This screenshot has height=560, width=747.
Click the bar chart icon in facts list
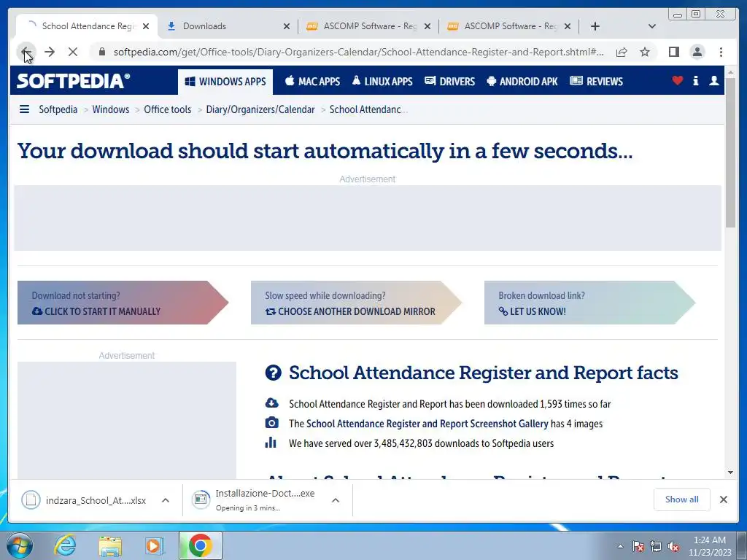pyautogui.click(x=271, y=443)
